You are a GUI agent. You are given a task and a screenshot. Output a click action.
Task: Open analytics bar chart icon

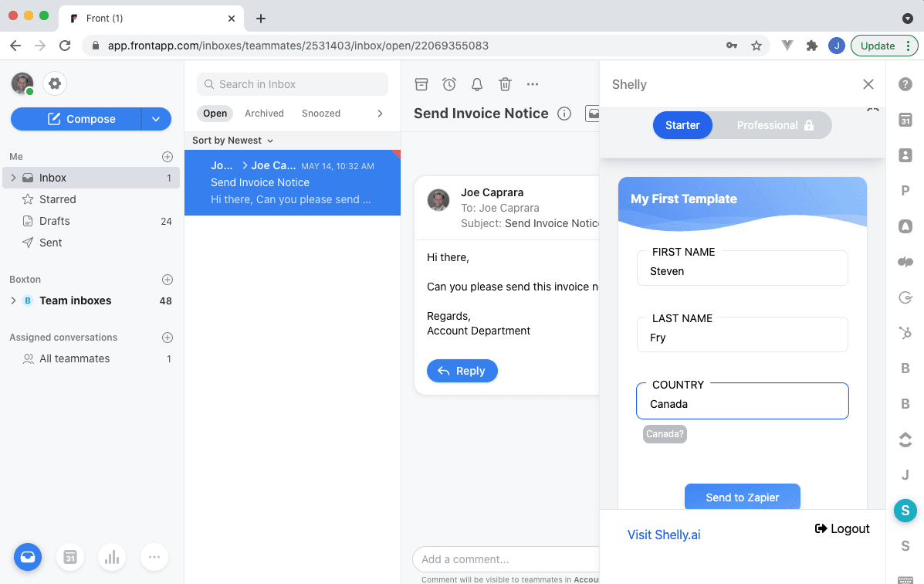tap(112, 557)
